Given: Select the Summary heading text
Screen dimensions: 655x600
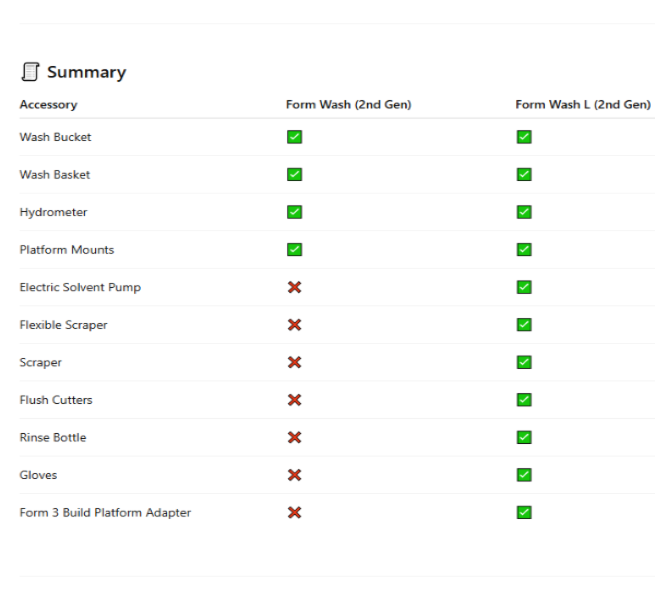Looking at the screenshot, I should (x=86, y=72).
